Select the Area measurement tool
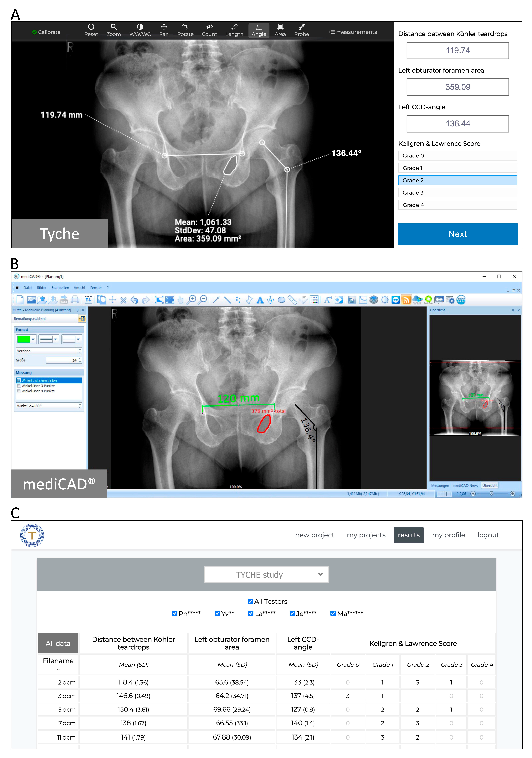The width and height of the screenshot is (532, 758). 280,30
